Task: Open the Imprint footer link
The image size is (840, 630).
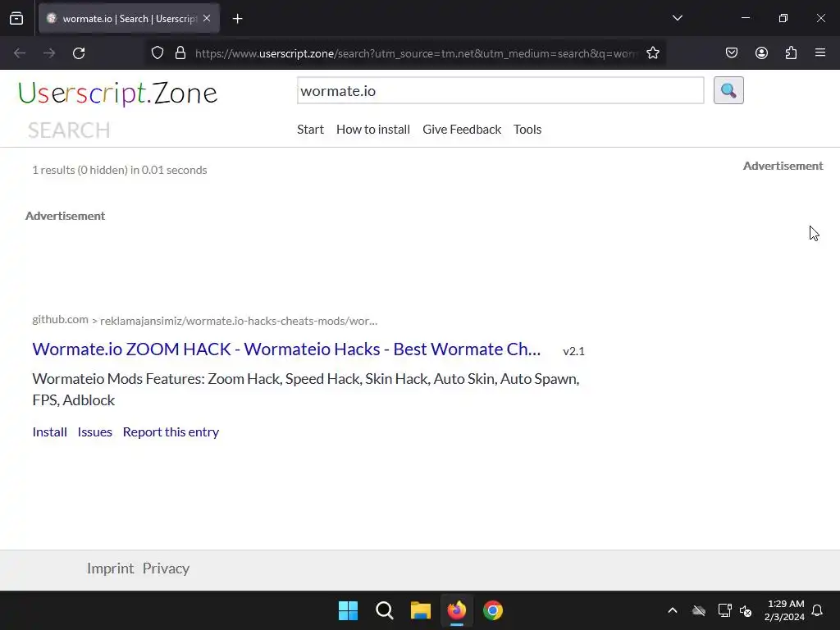Action: tap(111, 568)
